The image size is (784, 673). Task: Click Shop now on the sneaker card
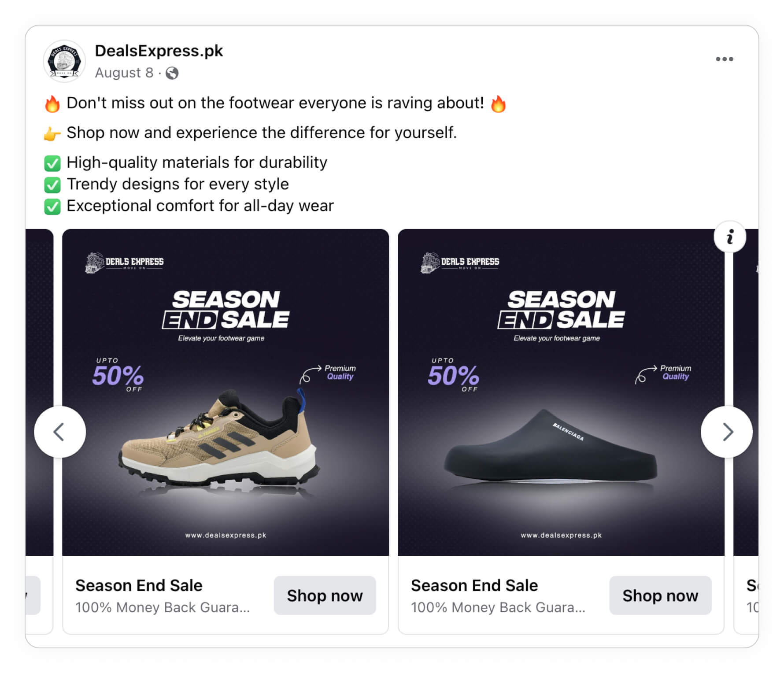pyautogui.click(x=325, y=595)
